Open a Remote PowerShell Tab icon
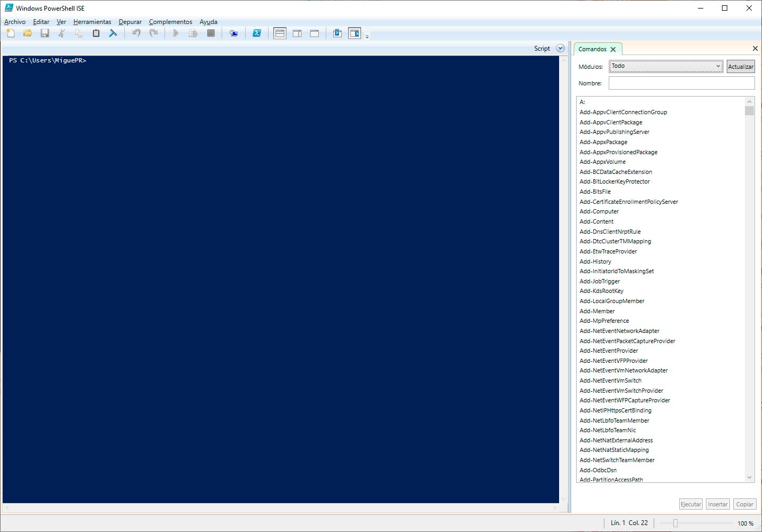762x532 pixels. (233, 33)
